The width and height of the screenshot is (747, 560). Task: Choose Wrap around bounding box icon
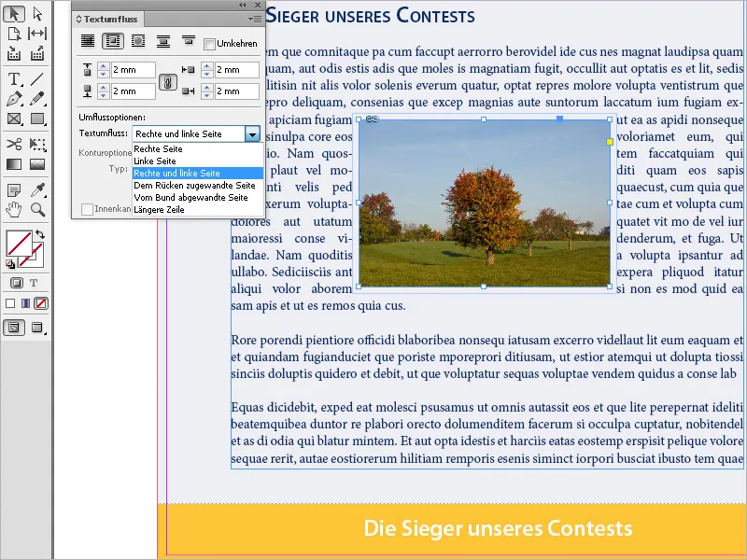click(x=113, y=41)
